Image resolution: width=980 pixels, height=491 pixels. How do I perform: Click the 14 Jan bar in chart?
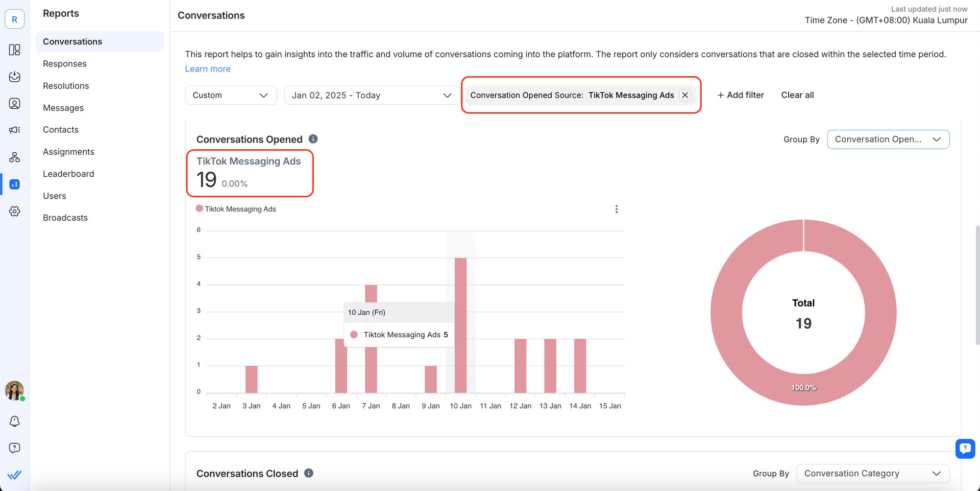580,366
